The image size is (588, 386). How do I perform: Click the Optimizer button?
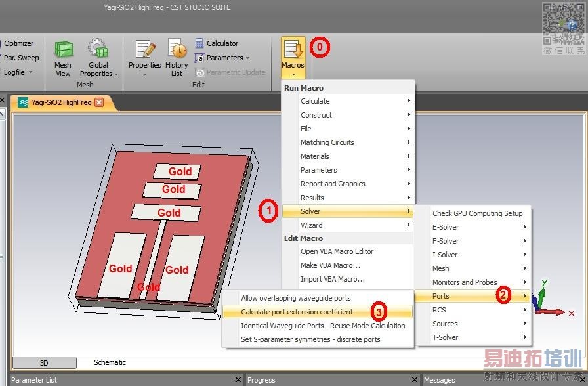[x=18, y=43]
